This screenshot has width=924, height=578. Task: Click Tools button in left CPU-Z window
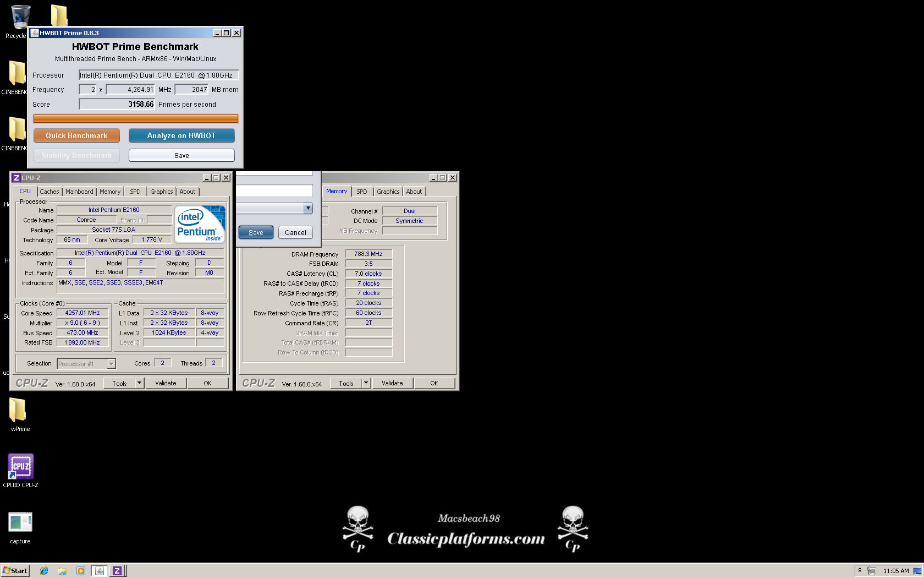(x=119, y=383)
